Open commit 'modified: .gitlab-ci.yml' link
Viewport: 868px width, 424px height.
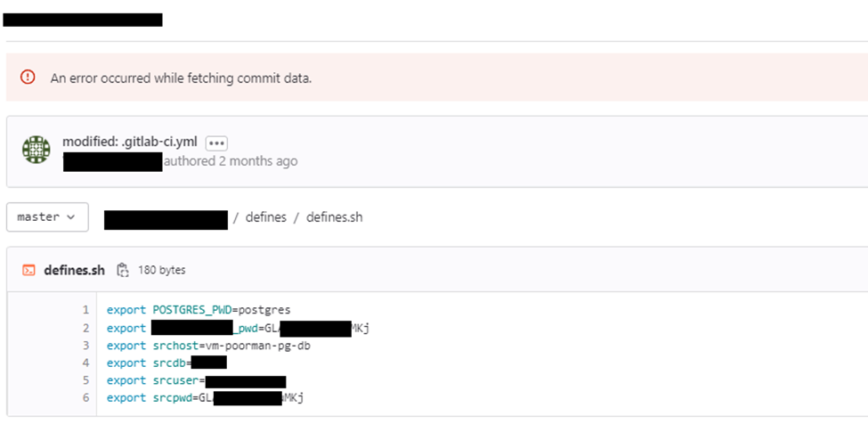point(130,142)
